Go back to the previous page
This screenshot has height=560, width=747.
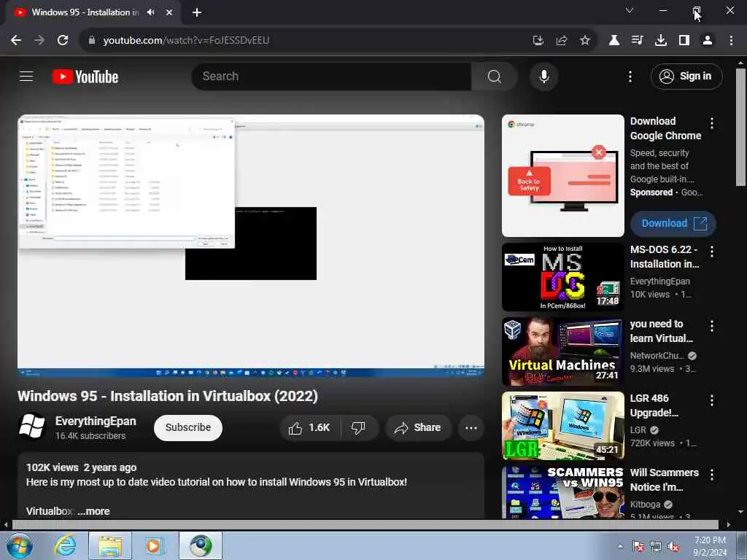16,41
